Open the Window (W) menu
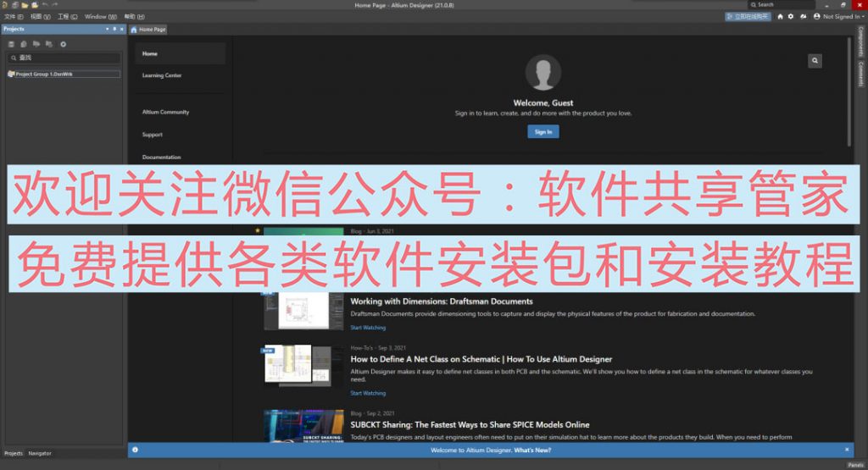Viewport: 868px width, 470px height. coord(100,17)
